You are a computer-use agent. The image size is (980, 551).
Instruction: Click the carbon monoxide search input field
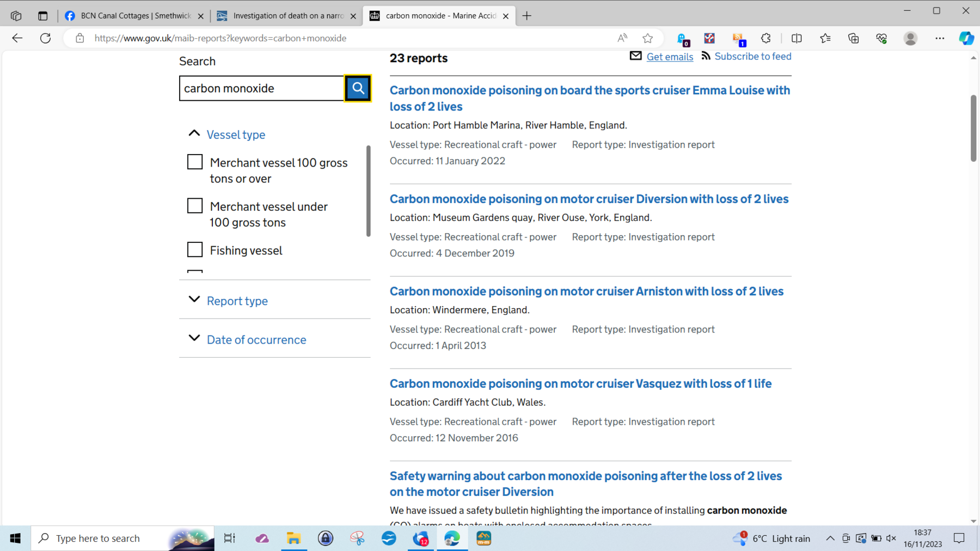coord(261,88)
